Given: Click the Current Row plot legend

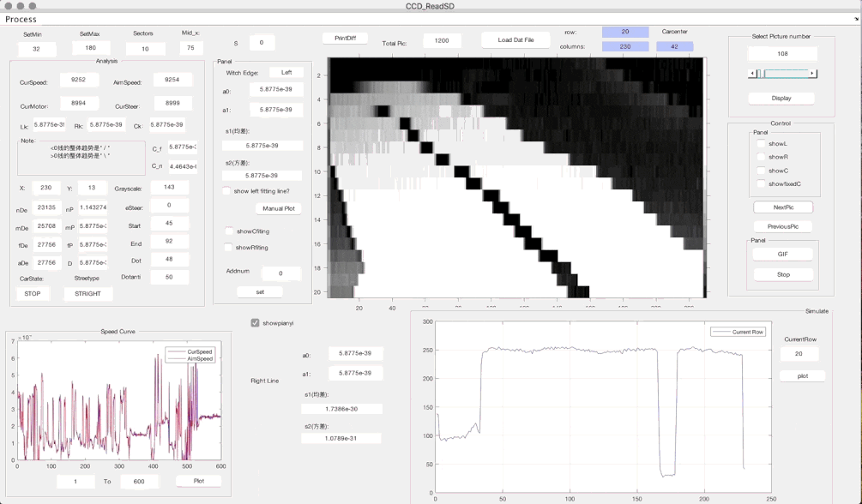Looking at the screenshot, I should [x=738, y=332].
